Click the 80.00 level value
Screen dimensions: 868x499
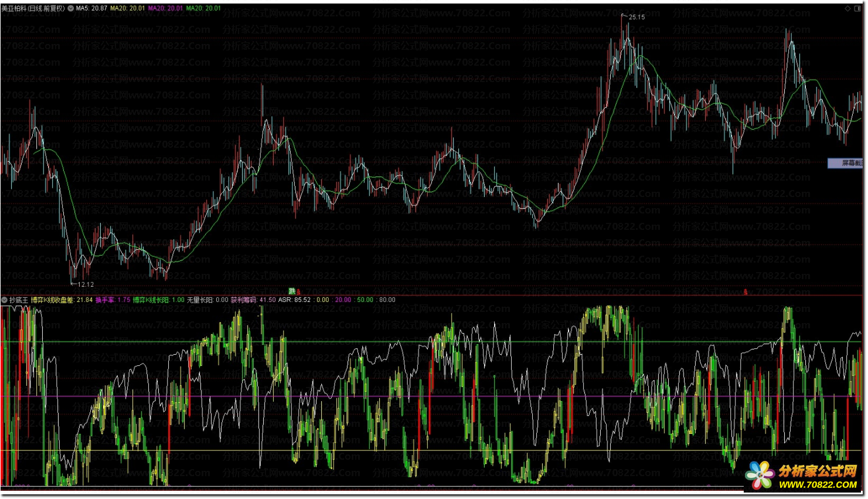[x=387, y=300]
